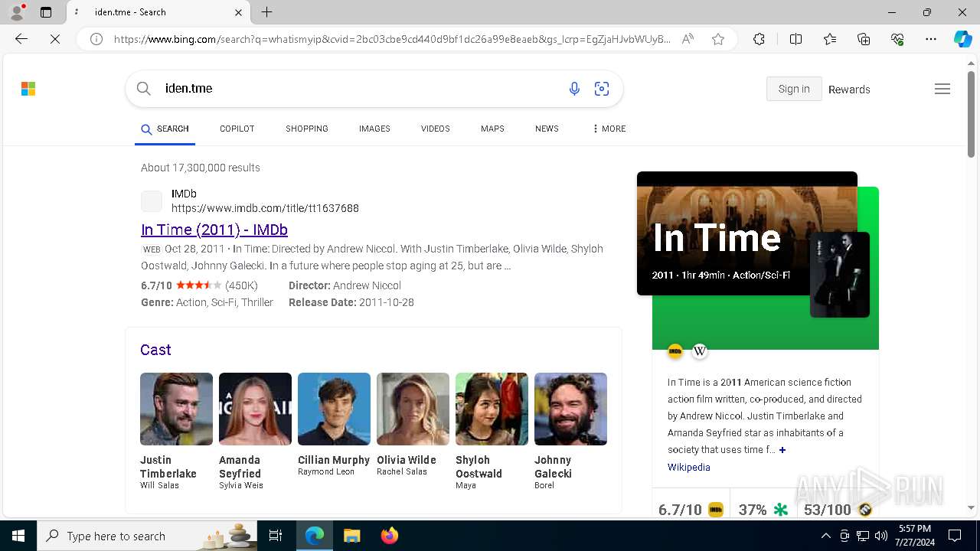The height and width of the screenshot is (551, 980).
Task: Open a new browser tab
Action: click(266, 12)
